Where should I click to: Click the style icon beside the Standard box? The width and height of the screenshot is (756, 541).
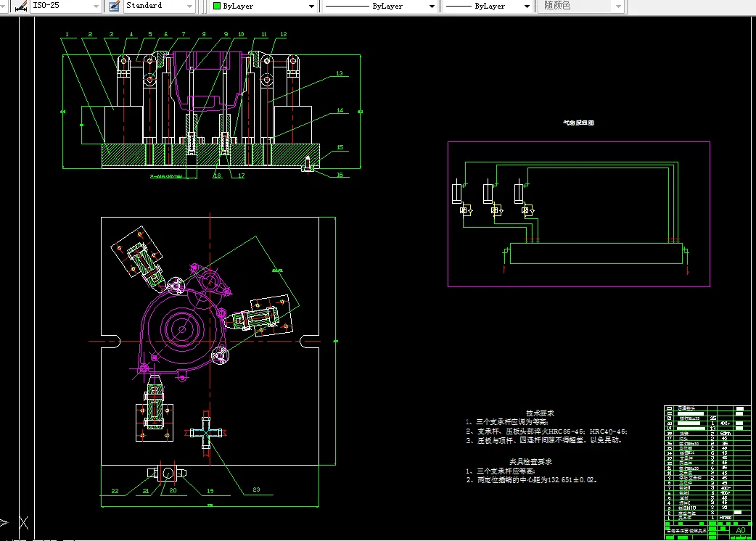pos(113,6)
